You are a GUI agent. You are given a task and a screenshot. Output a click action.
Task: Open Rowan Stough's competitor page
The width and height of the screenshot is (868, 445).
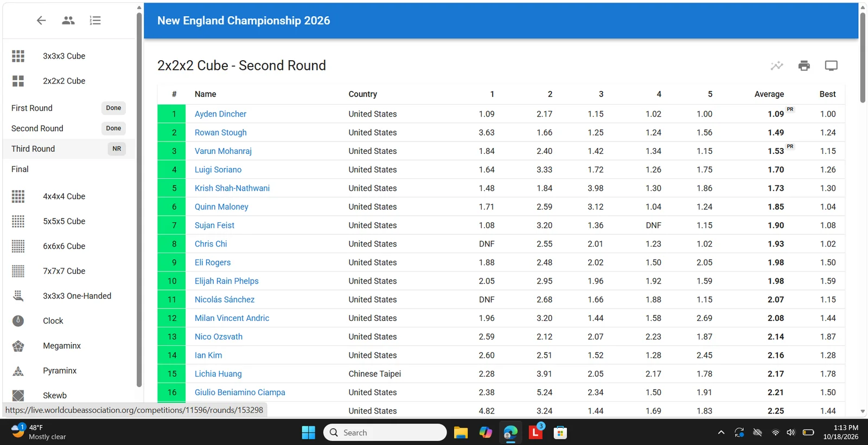click(220, 132)
